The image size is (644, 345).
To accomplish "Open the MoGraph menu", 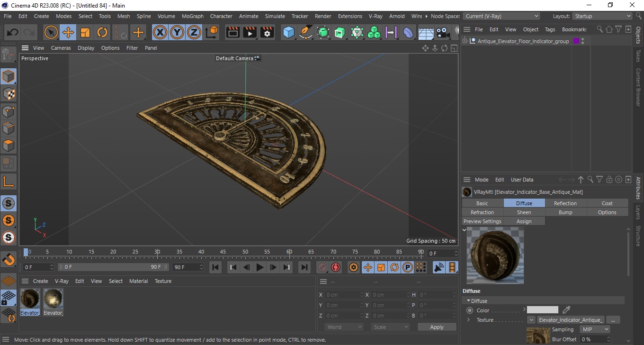I will [192, 16].
